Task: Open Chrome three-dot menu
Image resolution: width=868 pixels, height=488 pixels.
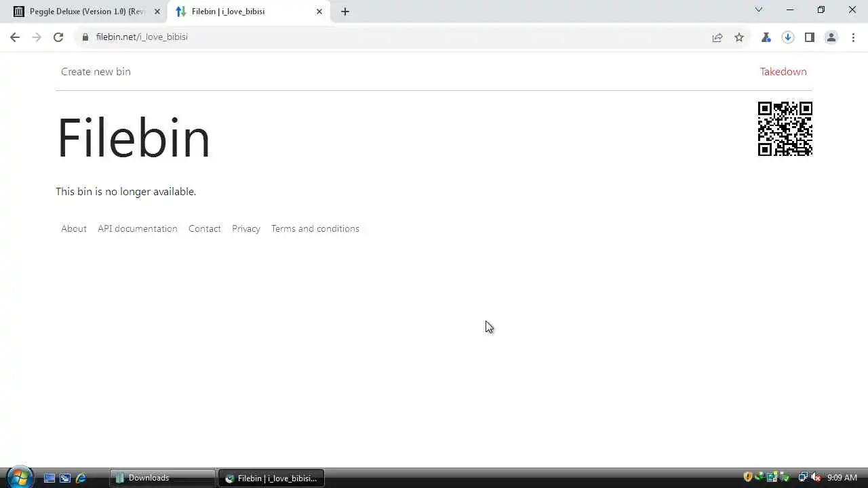Action: 853,37
